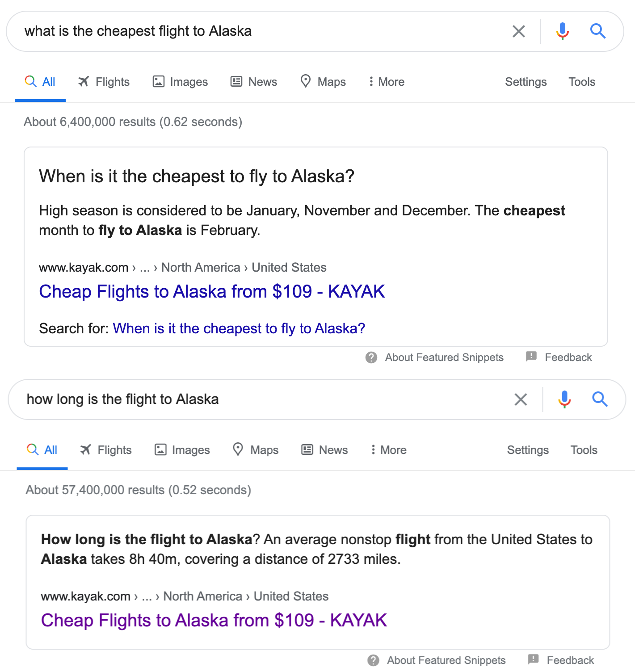Screen dimensions: 635x672
Task: Click the question mark About Featured Snippets icon
Action: point(371,357)
